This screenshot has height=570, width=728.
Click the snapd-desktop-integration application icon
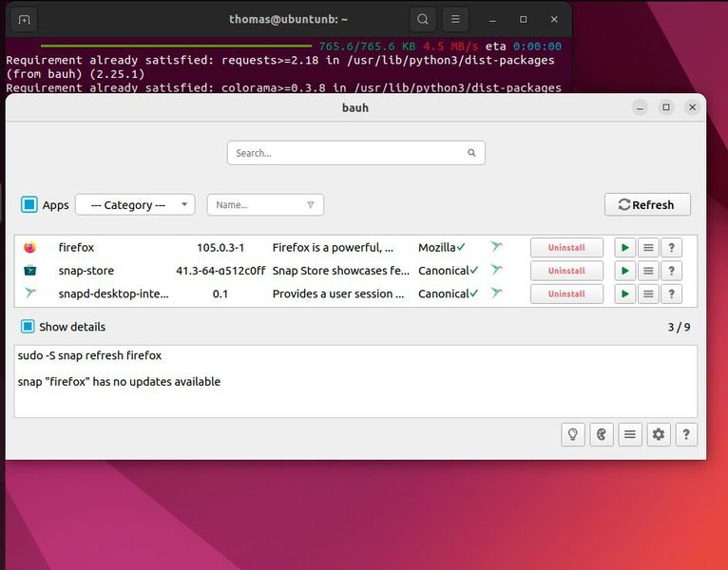[30, 293]
